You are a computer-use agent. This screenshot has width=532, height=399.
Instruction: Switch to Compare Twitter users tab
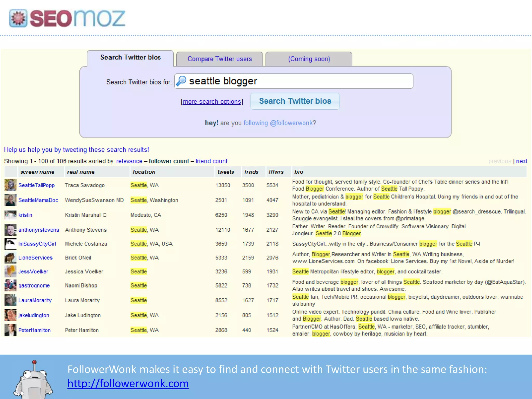[220, 59]
